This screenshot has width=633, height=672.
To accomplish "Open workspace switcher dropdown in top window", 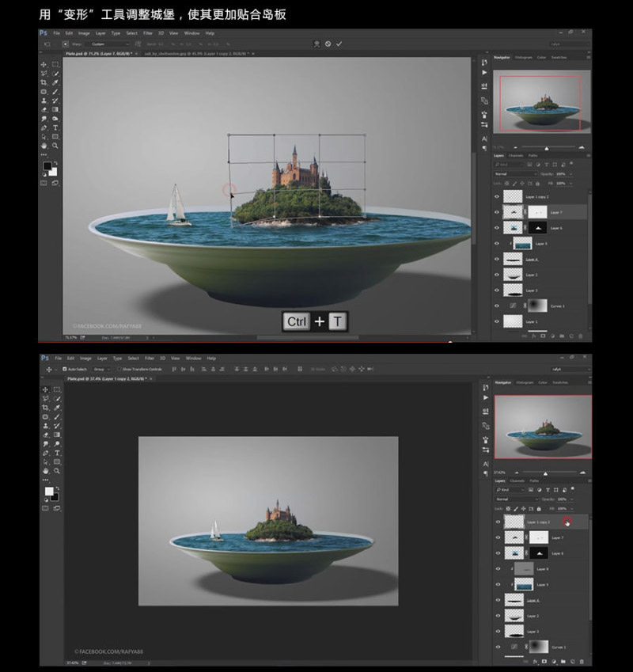I will [x=570, y=44].
